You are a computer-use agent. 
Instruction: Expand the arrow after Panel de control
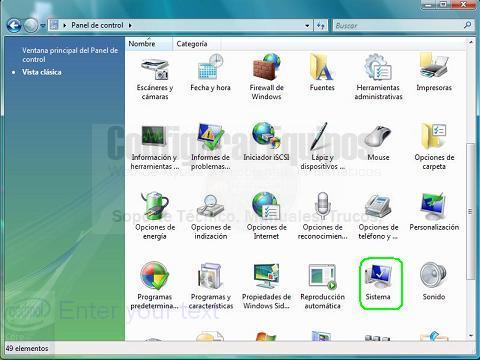pyautogui.click(x=130, y=25)
